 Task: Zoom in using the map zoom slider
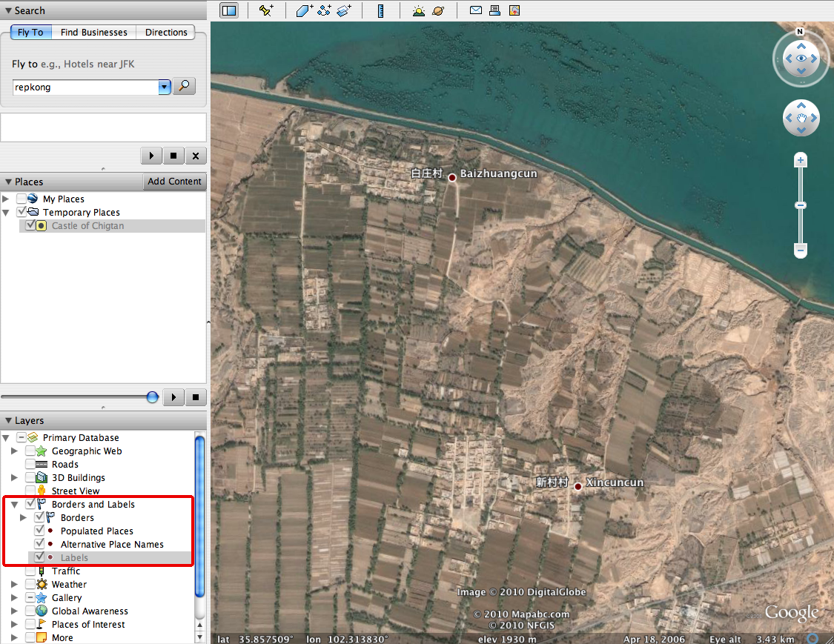click(801, 159)
